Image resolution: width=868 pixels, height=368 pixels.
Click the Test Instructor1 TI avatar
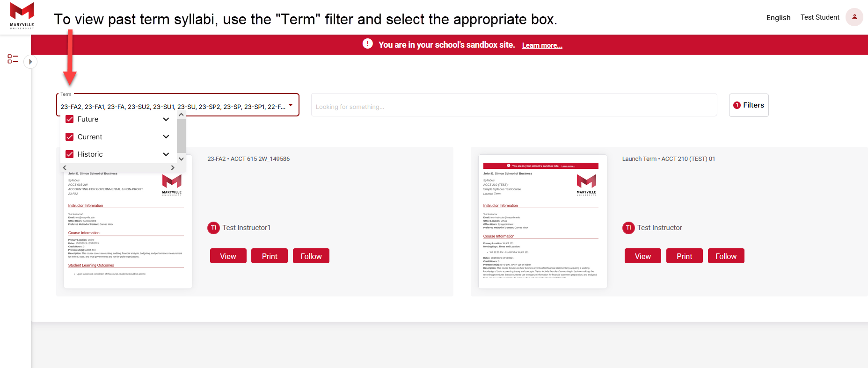213,228
